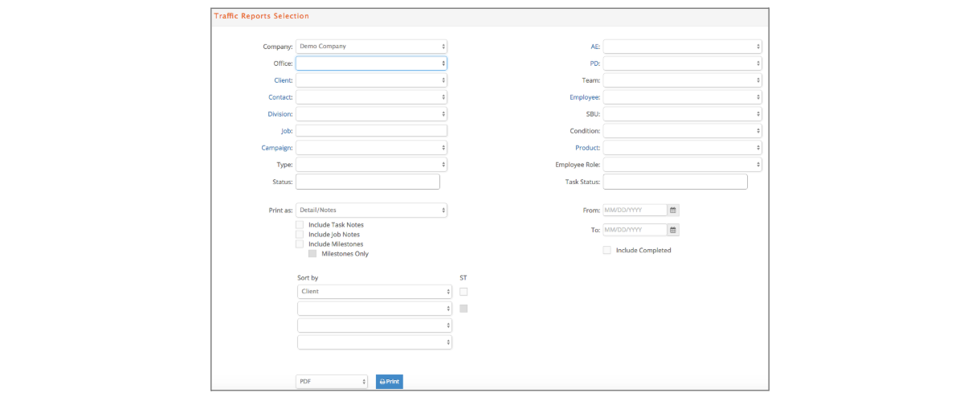Select the Office dropdown list

pyautogui.click(x=371, y=63)
